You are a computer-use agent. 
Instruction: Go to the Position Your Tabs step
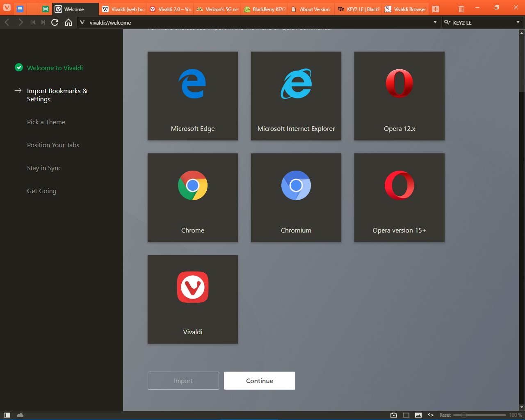53,145
